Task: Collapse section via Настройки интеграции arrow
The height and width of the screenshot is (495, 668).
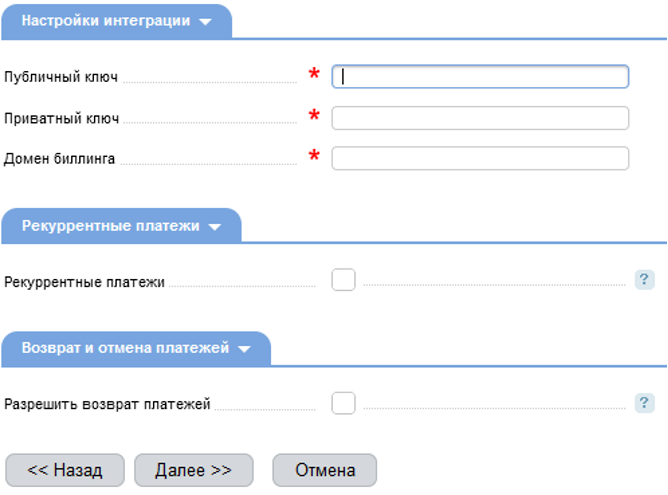Action: coord(206,22)
